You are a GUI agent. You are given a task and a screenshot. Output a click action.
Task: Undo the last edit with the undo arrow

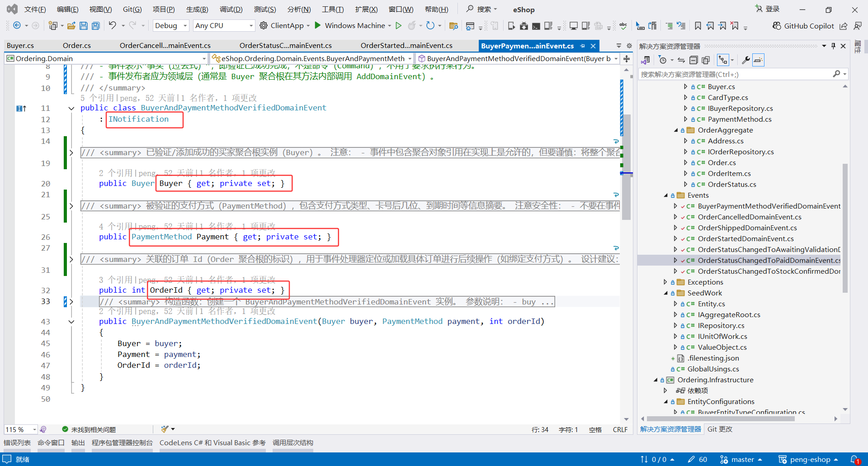112,25
